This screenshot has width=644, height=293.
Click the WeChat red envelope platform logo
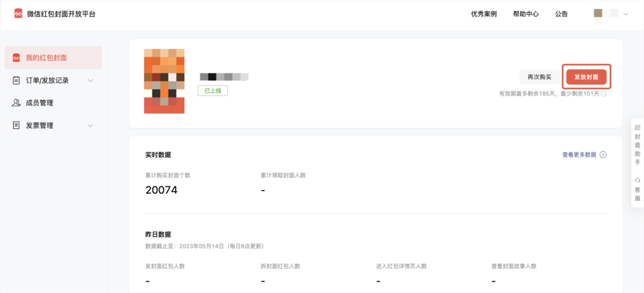tap(18, 14)
